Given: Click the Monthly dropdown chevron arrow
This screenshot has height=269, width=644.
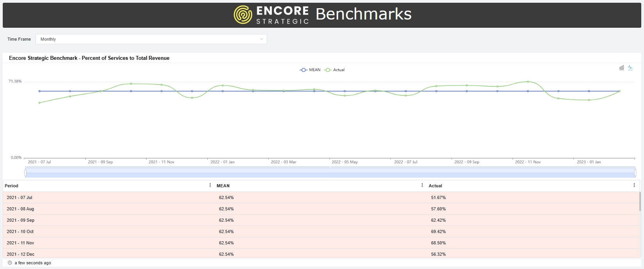Looking at the screenshot, I should (262, 39).
